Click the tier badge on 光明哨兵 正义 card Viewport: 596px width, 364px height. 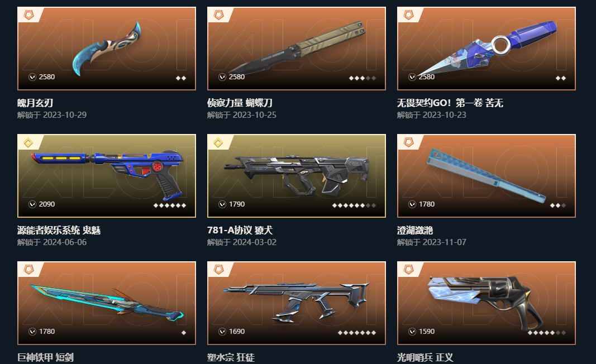[409, 270]
